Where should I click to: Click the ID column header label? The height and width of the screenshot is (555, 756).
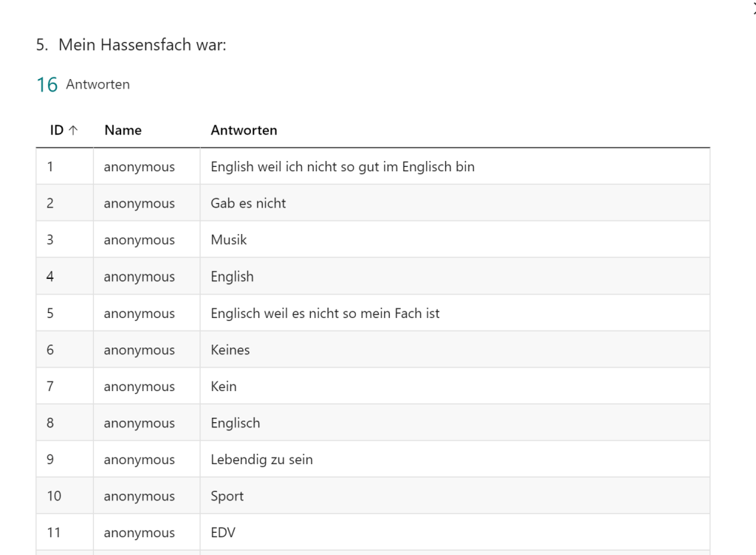tap(56, 131)
